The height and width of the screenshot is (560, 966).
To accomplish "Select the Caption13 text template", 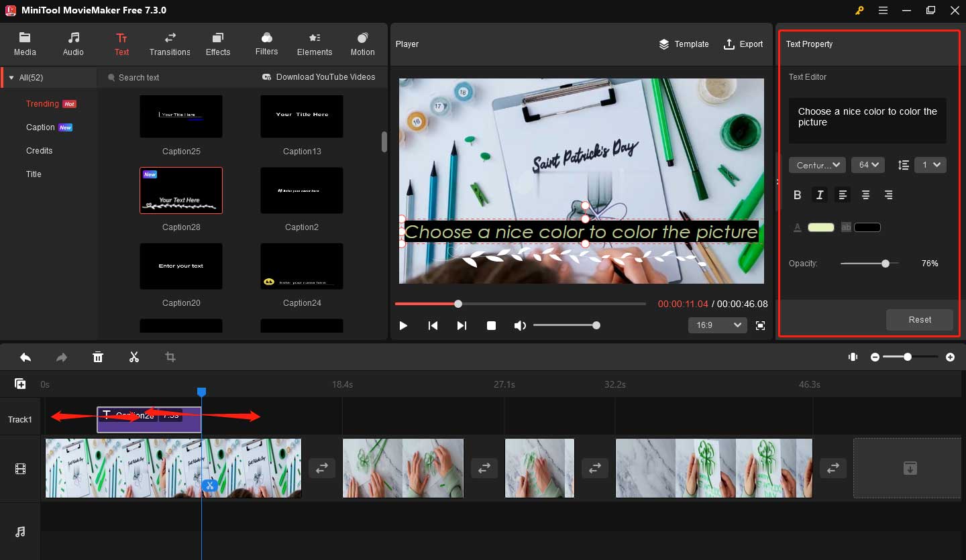I will pos(302,116).
